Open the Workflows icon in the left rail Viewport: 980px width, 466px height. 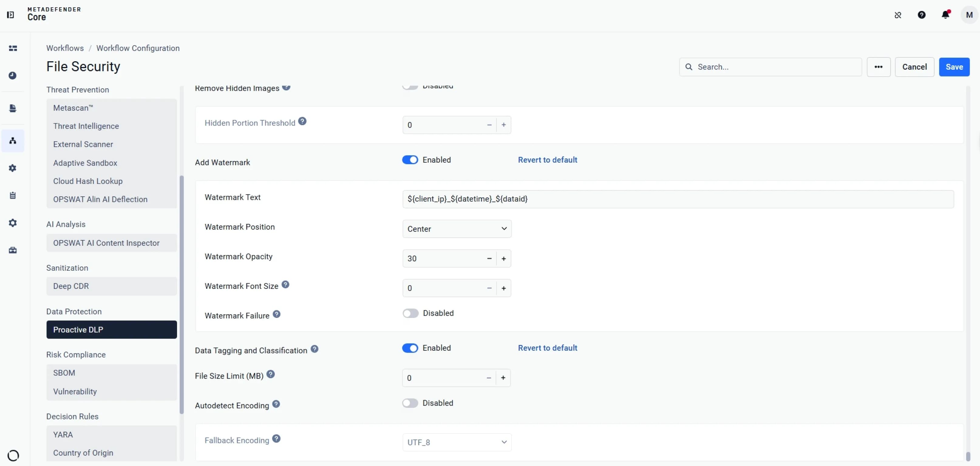click(x=12, y=141)
